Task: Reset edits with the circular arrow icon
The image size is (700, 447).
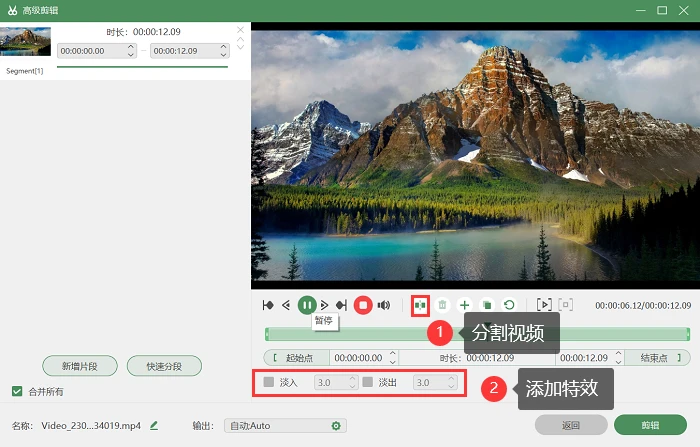Action: click(x=509, y=305)
